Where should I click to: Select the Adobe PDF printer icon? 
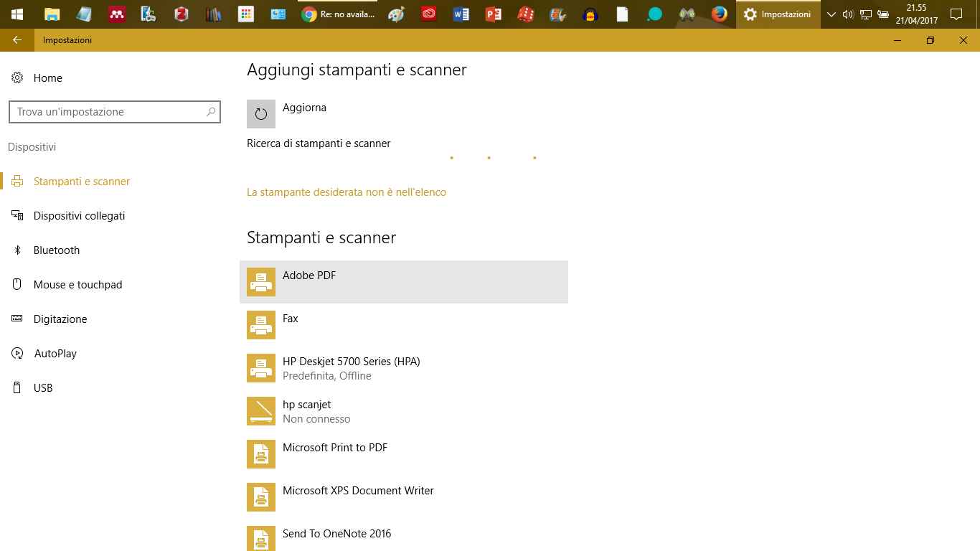[261, 282]
